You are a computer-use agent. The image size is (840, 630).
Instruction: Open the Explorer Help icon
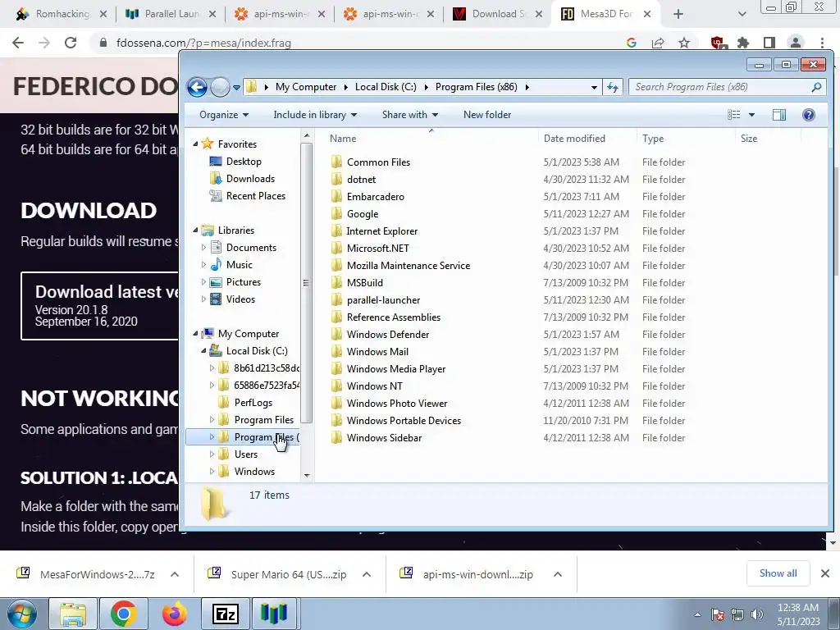point(808,115)
